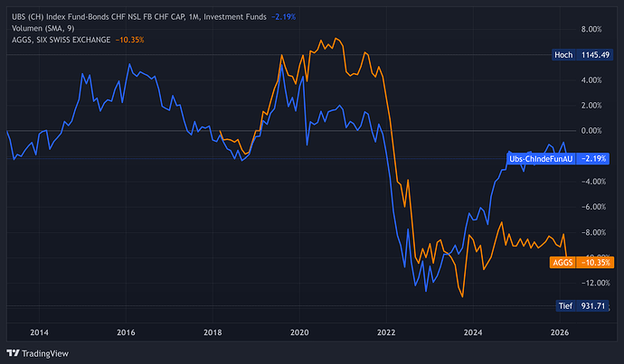Click the 2018 label on time axis
The height and width of the screenshot is (364, 624).
point(213,332)
